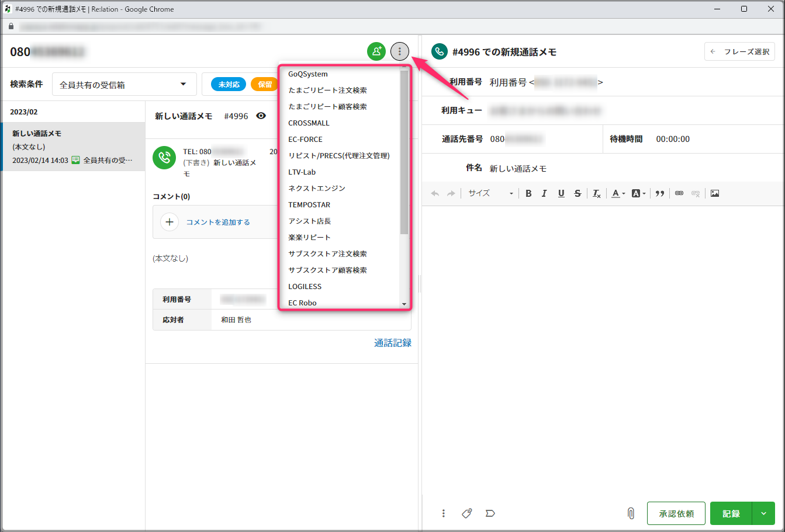Open the three-dot external integrations menu

coord(400,51)
